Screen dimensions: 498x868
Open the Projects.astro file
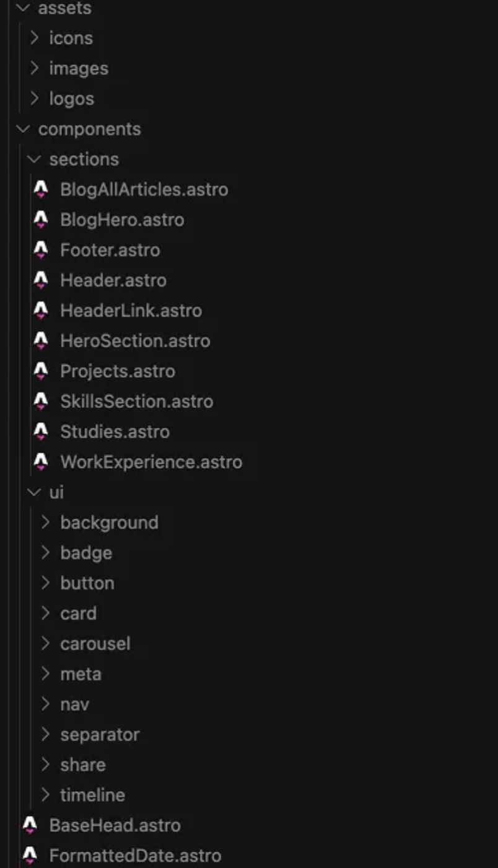[118, 371]
